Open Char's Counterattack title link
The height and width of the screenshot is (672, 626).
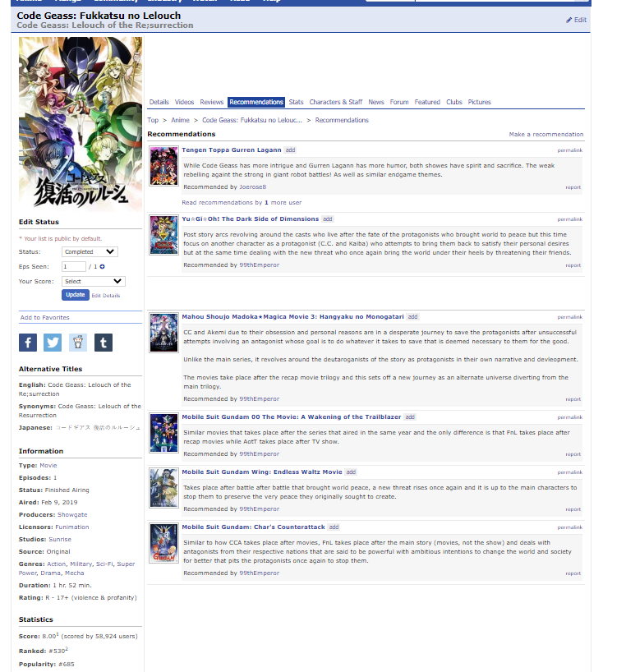[253, 527]
